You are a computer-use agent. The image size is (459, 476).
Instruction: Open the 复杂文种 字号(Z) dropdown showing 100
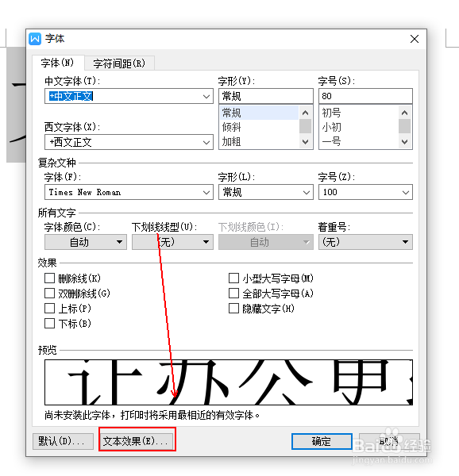(x=365, y=192)
